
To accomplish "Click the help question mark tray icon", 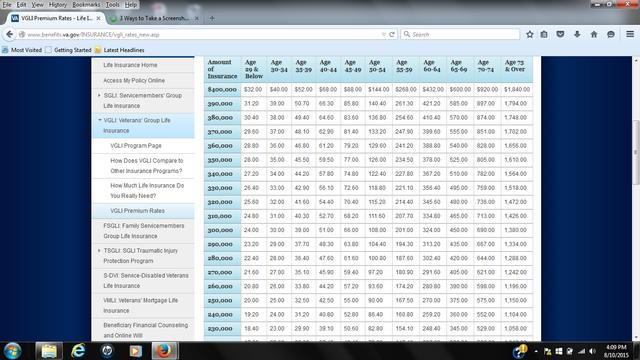I will pyautogui.click(x=520, y=351).
